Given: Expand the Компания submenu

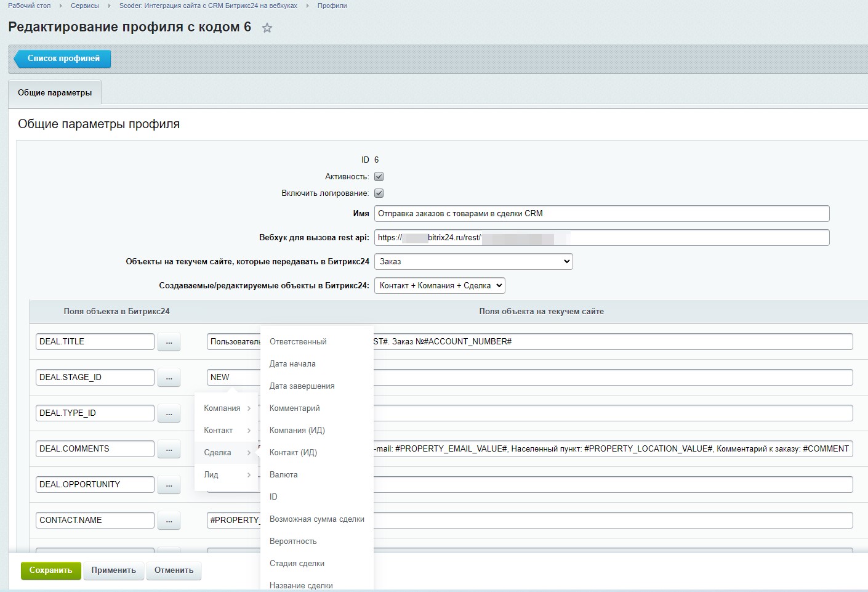Looking at the screenshot, I should click(x=226, y=408).
